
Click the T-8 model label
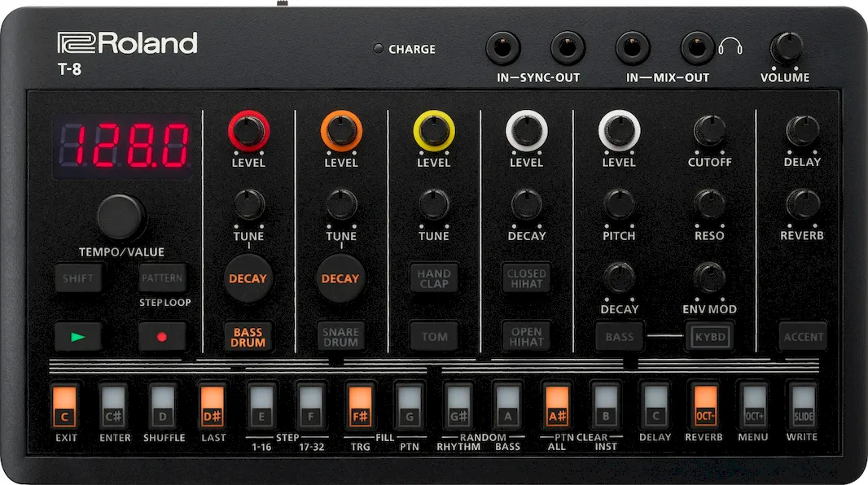(70, 69)
